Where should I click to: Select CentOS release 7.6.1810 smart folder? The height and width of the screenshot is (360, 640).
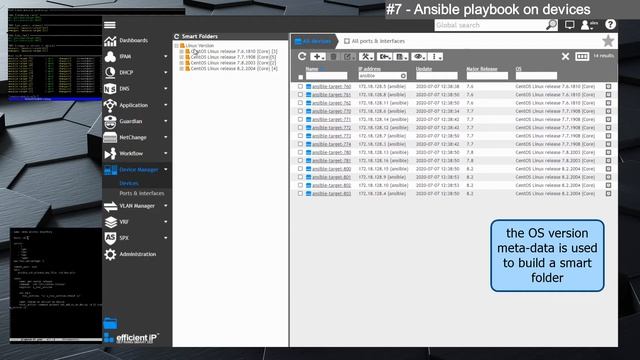[x=234, y=51]
